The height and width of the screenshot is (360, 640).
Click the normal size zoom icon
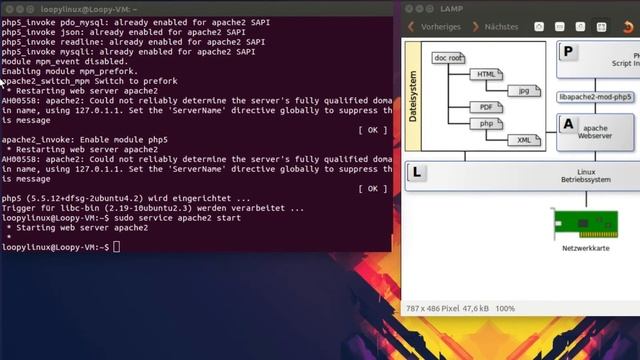[580, 27]
